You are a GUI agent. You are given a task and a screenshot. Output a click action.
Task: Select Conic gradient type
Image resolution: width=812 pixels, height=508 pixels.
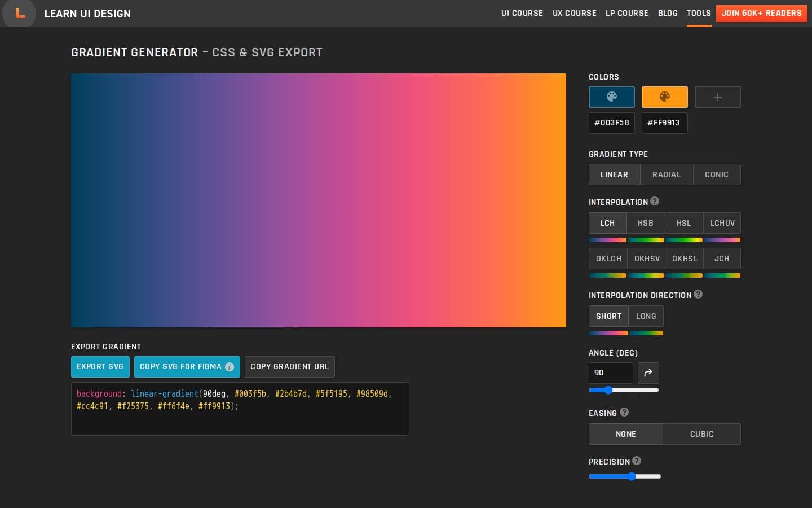(717, 174)
